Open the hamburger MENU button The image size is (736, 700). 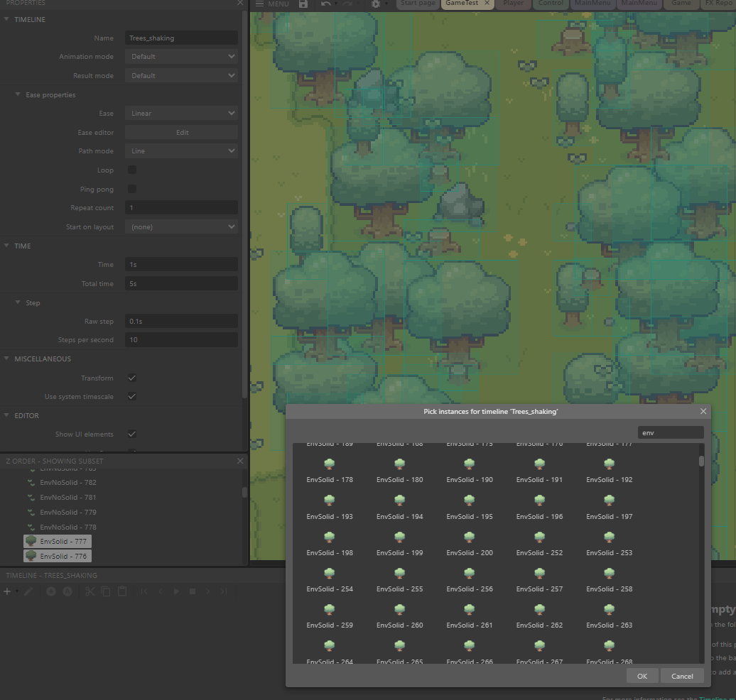272,4
